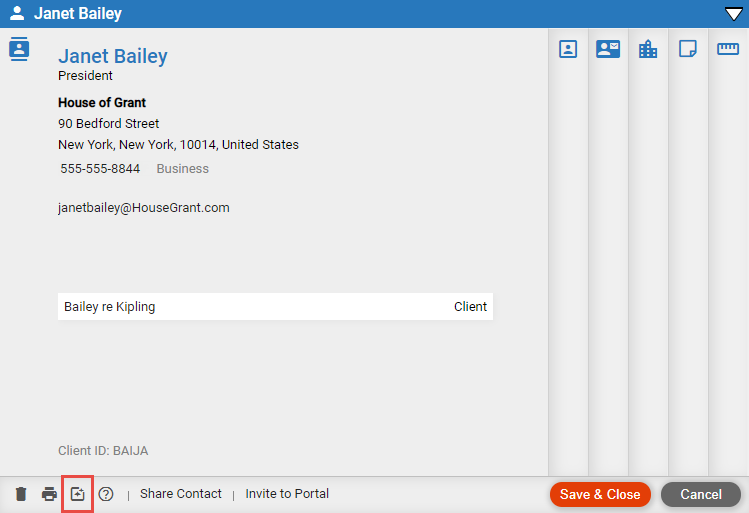Open the ruler panel icon
The height and width of the screenshot is (513, 749).
click(x=728, y=49)
